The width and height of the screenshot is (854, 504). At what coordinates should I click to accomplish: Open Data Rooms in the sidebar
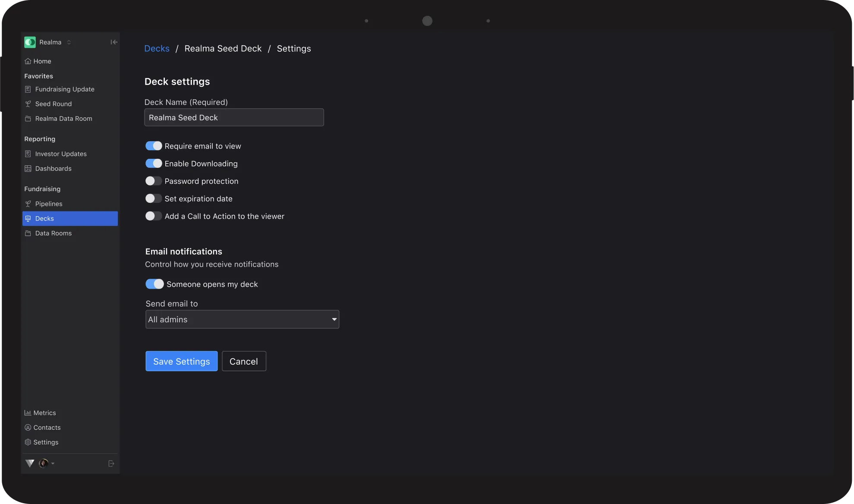tap(54, 233)
